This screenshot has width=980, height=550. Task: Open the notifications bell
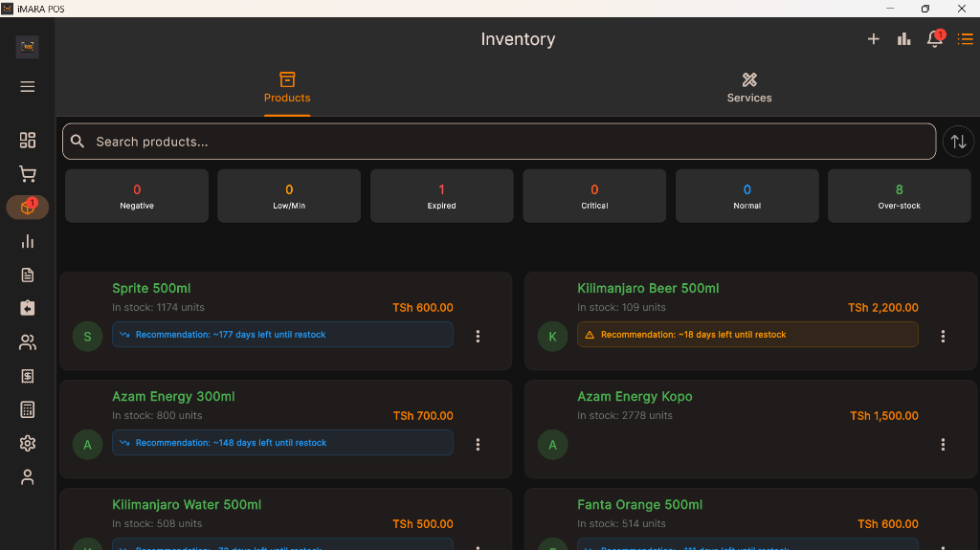pyautogui.click(x=935, y=39)
